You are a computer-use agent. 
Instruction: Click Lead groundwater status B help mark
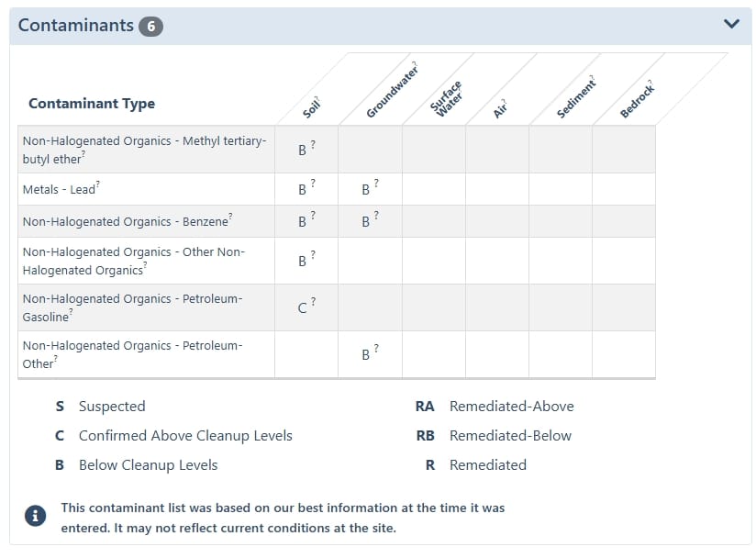376,184
